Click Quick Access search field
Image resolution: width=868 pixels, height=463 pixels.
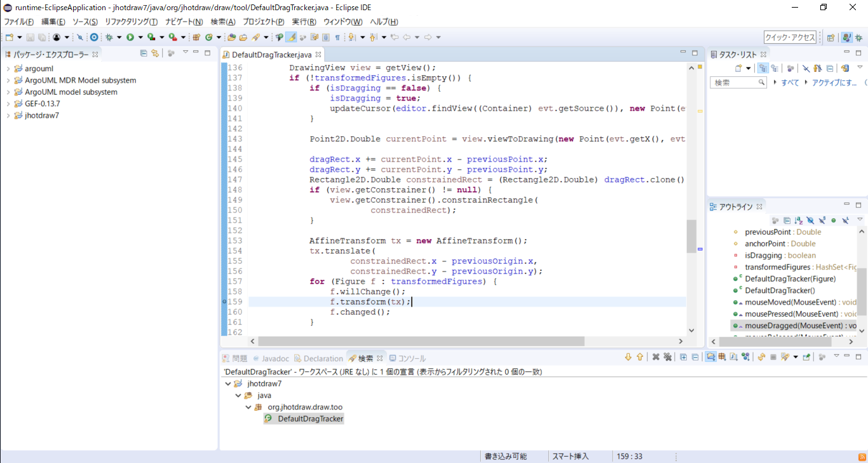point(790,38)
